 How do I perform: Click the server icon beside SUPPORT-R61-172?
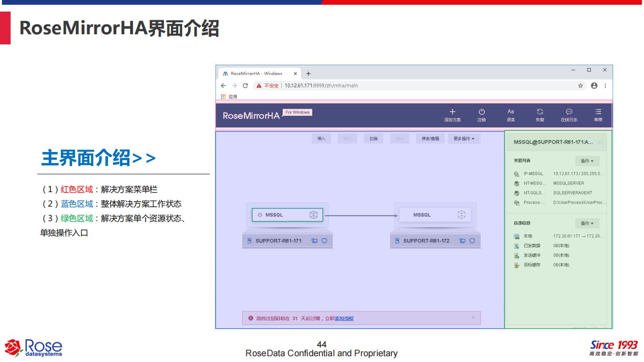point(397,241)
